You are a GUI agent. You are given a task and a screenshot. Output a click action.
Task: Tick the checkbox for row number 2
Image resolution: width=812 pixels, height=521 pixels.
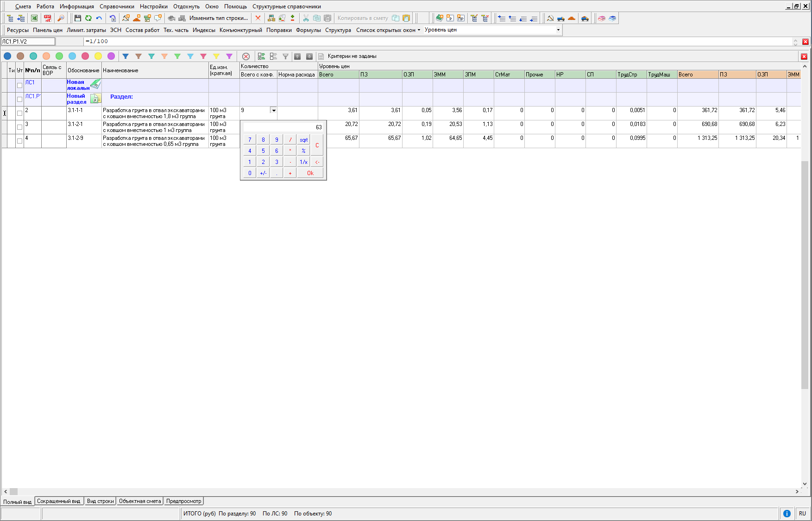point(19,113)
